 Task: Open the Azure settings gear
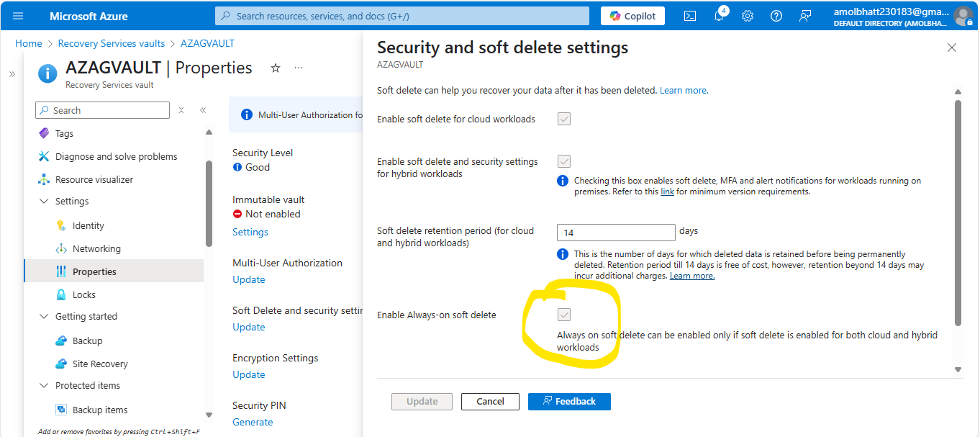[x=747, y=15]
